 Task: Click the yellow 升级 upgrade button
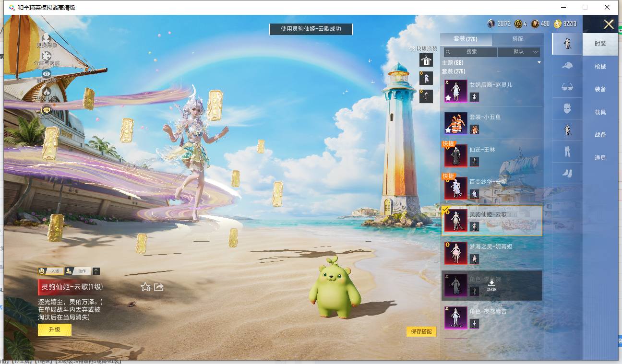[55, 329]
